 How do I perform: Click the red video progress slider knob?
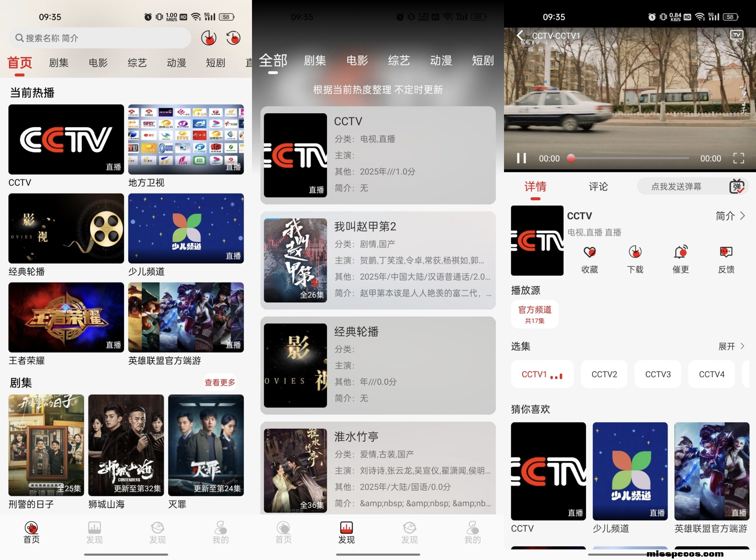tap(571, 158)
